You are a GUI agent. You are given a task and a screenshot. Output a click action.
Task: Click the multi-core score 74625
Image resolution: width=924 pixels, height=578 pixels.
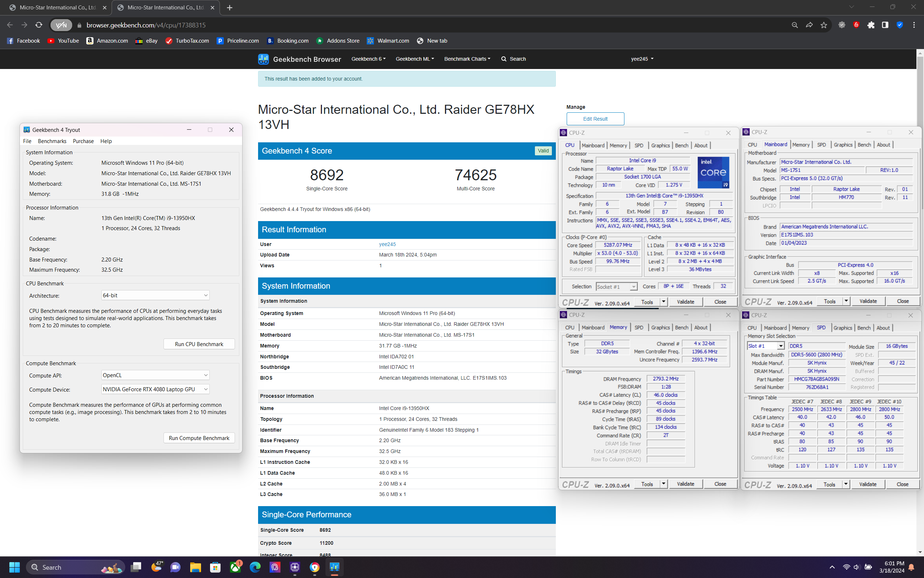pos(475,175)
